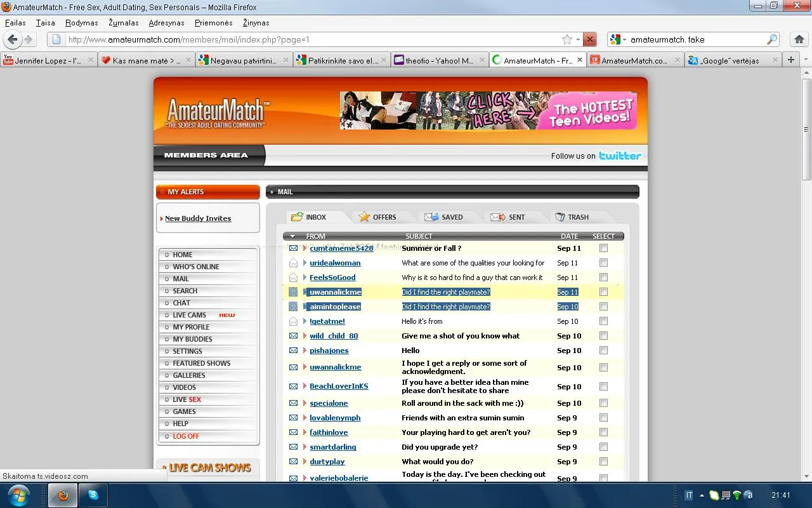Check the specialone message box
This screenshot has width=812, height=508.
[x=603, y=403]
